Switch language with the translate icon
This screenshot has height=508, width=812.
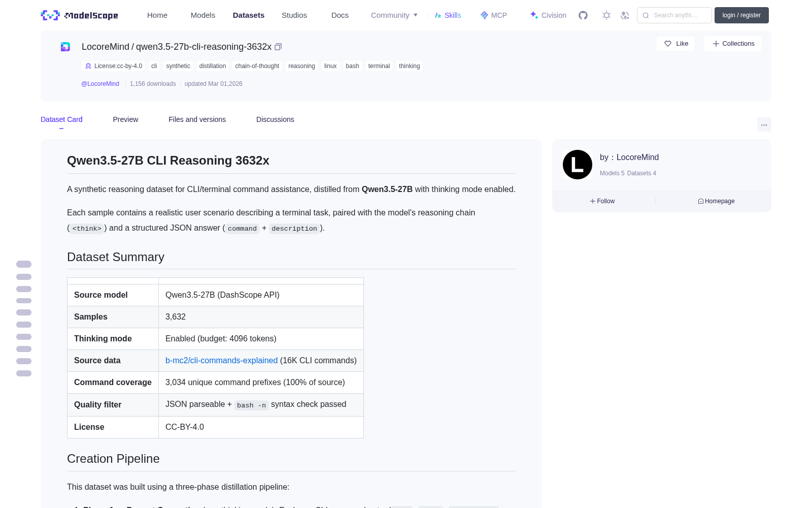click(x=625, y=15)
